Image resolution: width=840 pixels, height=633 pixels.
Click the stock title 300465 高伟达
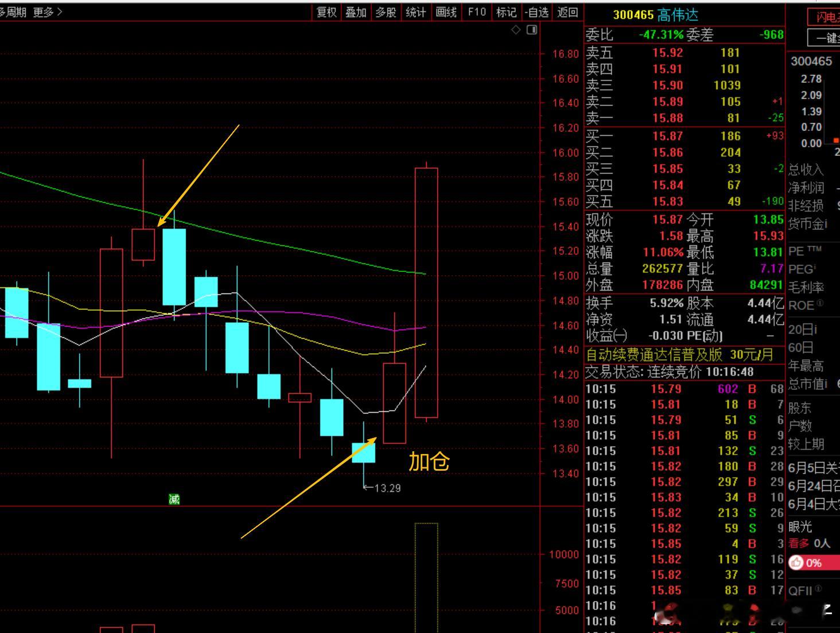point(655,15)
